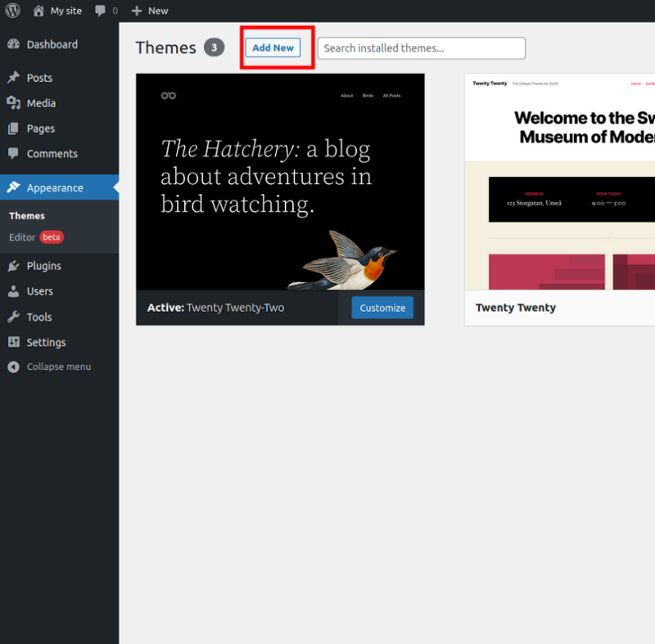
Task: Click the red beta badge next to Editor
Action: point(52,237)
